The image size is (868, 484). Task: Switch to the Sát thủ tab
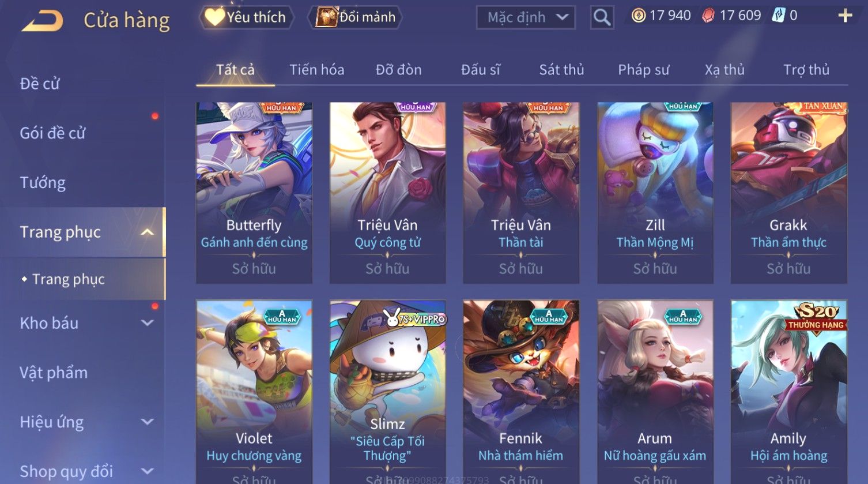pos(561,70)
